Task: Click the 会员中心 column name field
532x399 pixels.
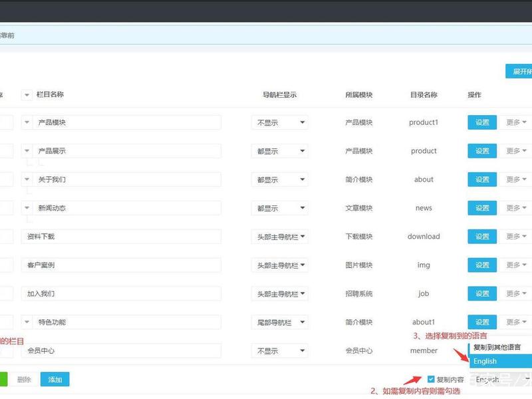Action: (x=121, y=351)
